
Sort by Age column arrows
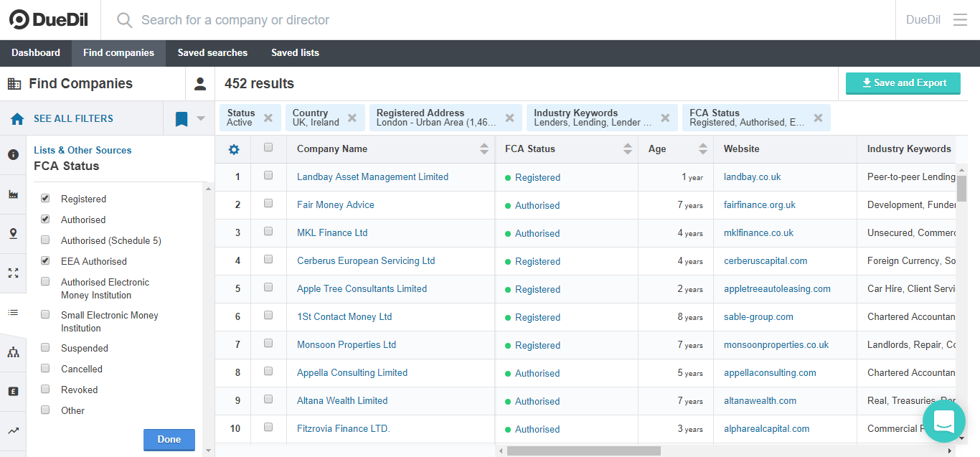(703, 149)
